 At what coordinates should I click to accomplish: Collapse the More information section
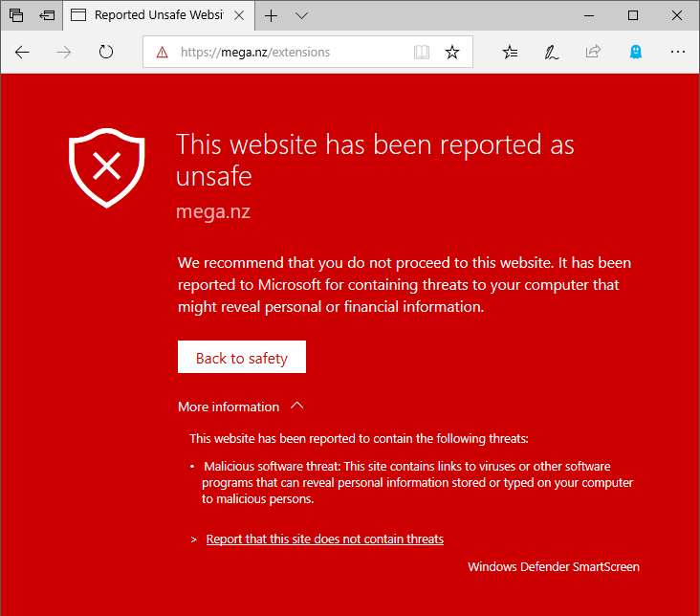click(241, 407)
